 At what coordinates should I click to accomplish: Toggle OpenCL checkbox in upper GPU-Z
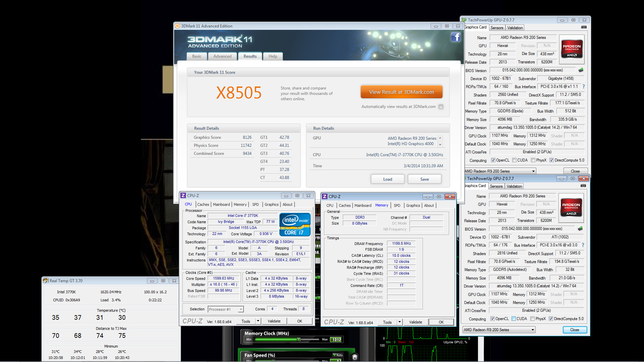tap(493, 160)
